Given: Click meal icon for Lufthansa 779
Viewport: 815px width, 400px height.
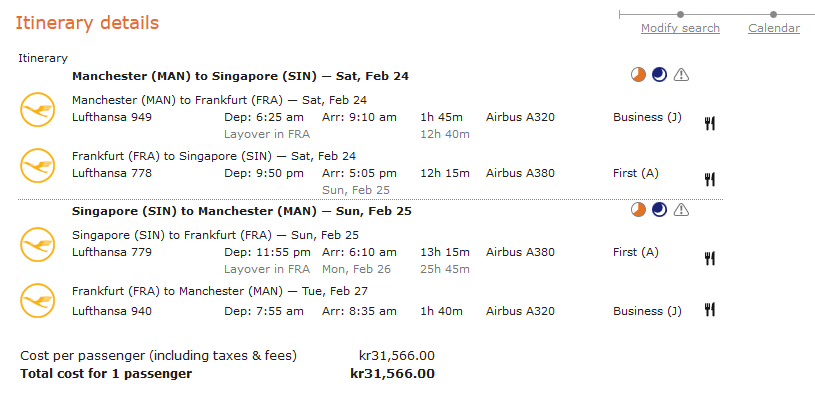Looking at the screenshot, I should pos(710,258).
